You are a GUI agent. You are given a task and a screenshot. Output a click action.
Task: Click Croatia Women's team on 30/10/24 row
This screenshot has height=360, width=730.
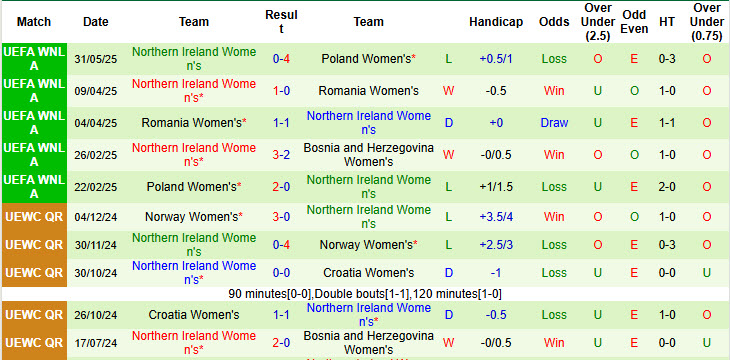click(x=368, y=273)
